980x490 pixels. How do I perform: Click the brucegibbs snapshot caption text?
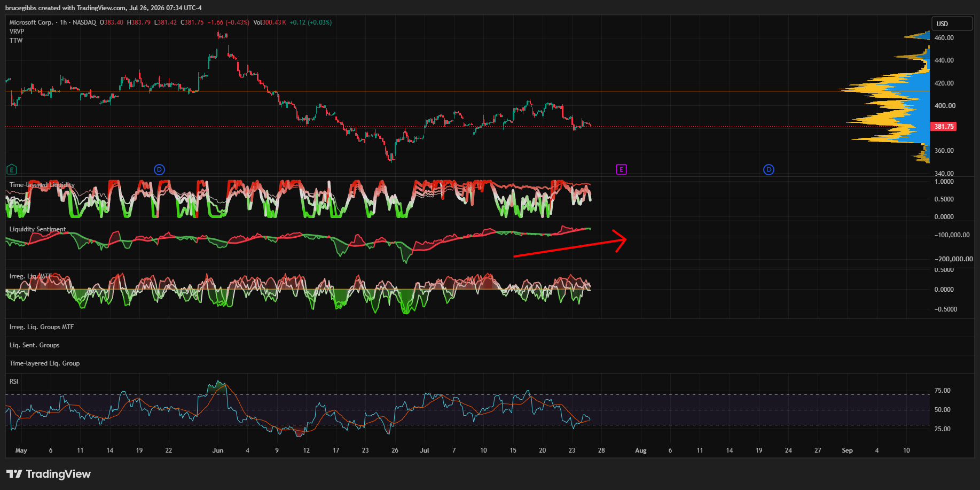pos(104,8)
